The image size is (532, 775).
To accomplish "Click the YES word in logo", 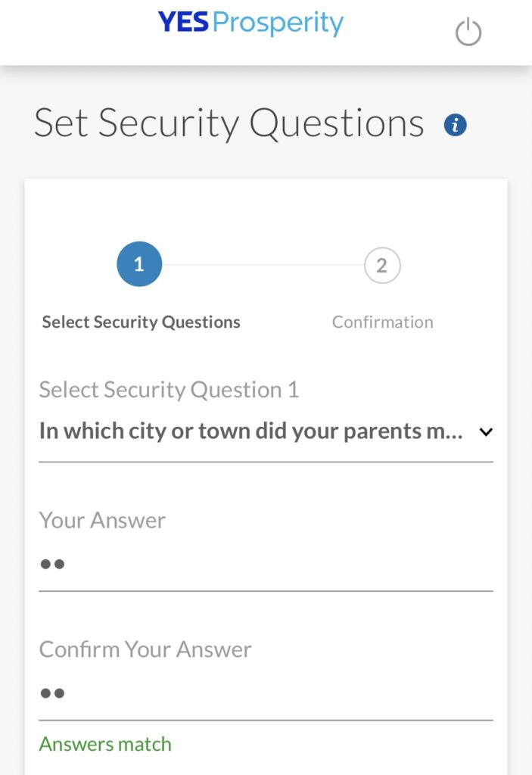I will (183, 22).
